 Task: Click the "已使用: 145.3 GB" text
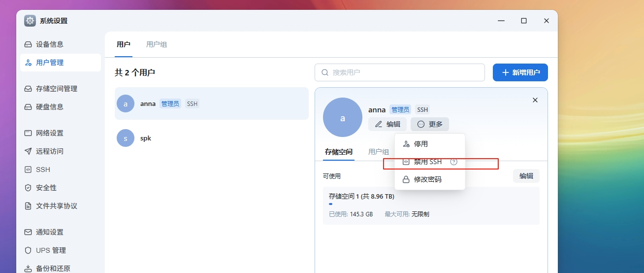click(351, 214)
